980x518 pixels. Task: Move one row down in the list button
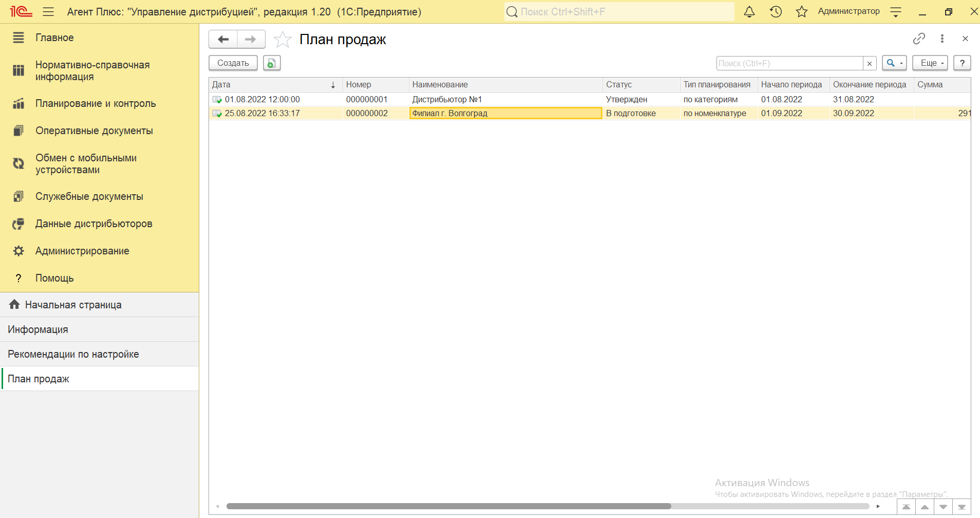(x=943, y=507)
